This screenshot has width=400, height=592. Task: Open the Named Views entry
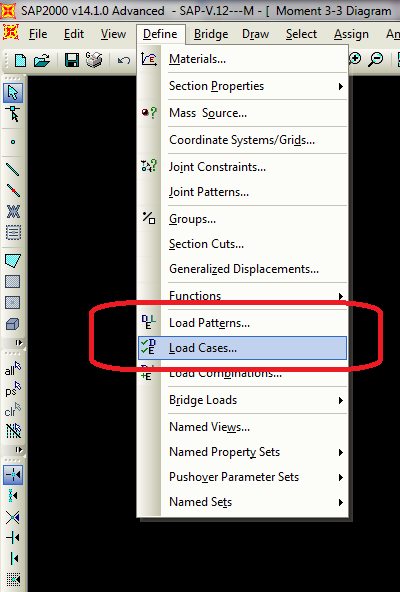242,427
